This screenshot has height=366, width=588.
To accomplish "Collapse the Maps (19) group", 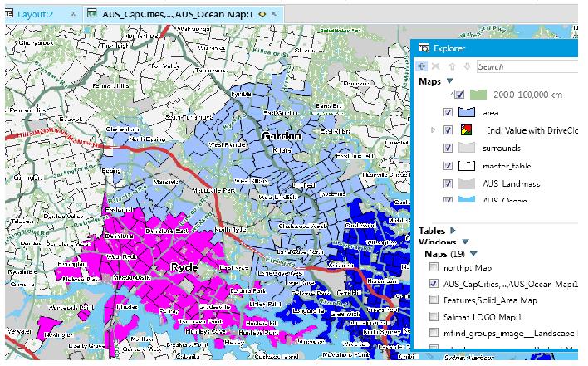I will coord(473,254).
